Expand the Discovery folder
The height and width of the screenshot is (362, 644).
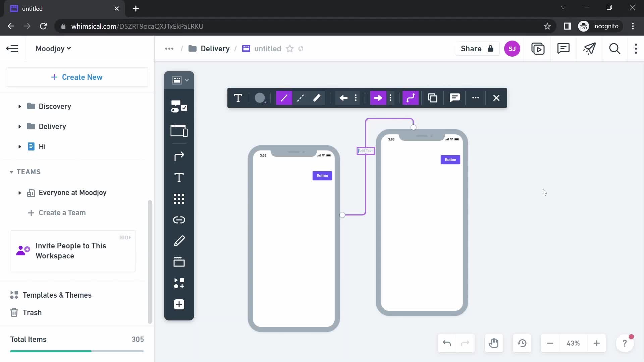pos(19,107)
